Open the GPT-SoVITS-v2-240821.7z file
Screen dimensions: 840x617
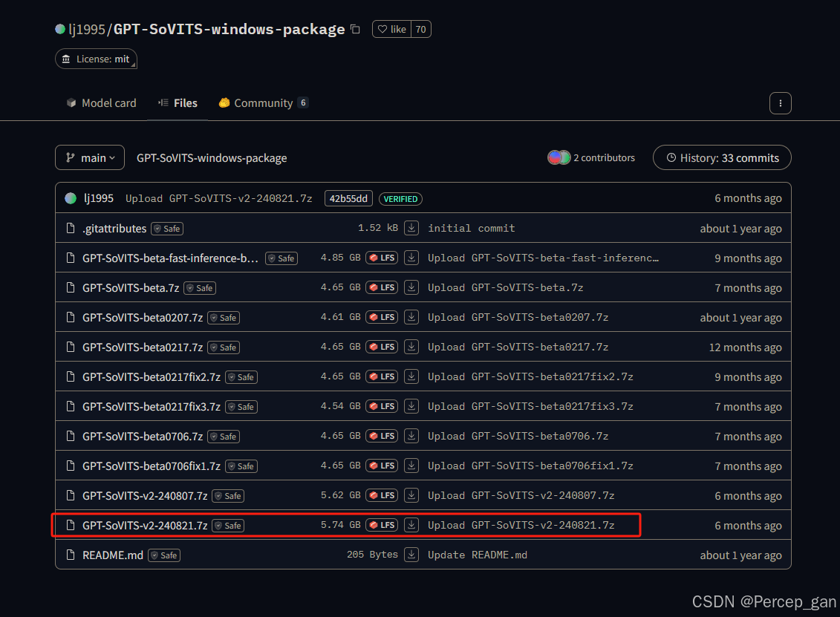pos(145,526)
